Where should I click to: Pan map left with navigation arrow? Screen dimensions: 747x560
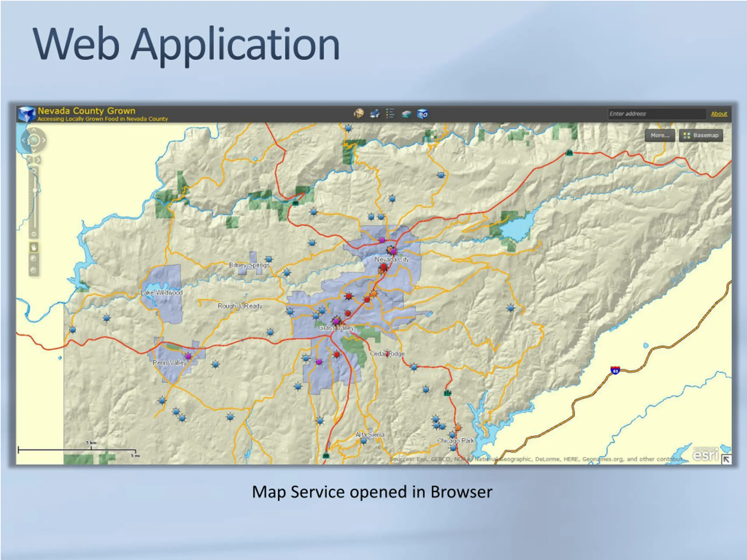pos(24,140)
